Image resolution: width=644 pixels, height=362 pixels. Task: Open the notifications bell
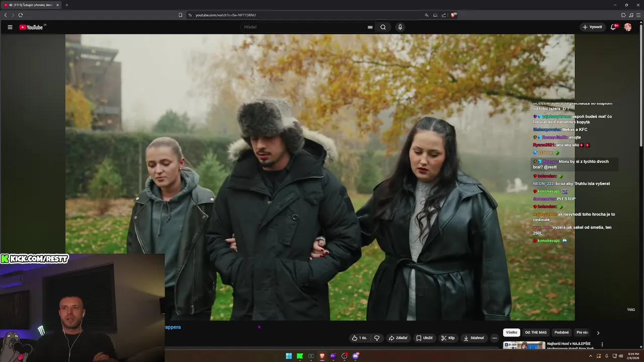point(613,27)
